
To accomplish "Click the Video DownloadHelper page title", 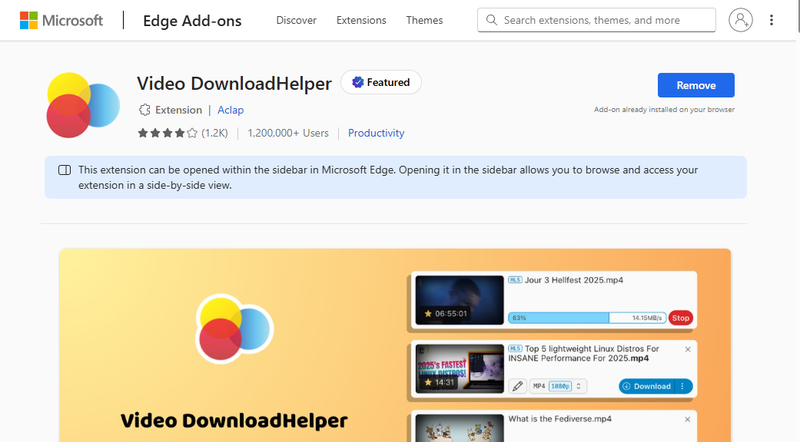I will tap(234, 83).
